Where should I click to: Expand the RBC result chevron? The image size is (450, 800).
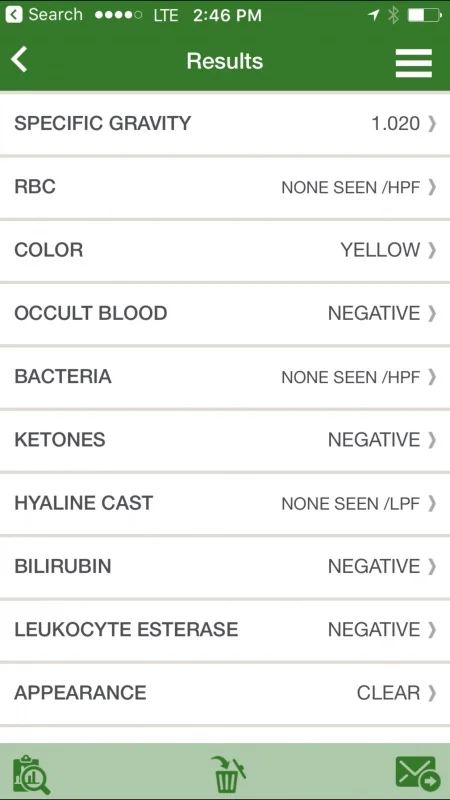pyautogui.click(x=432, y=187)
